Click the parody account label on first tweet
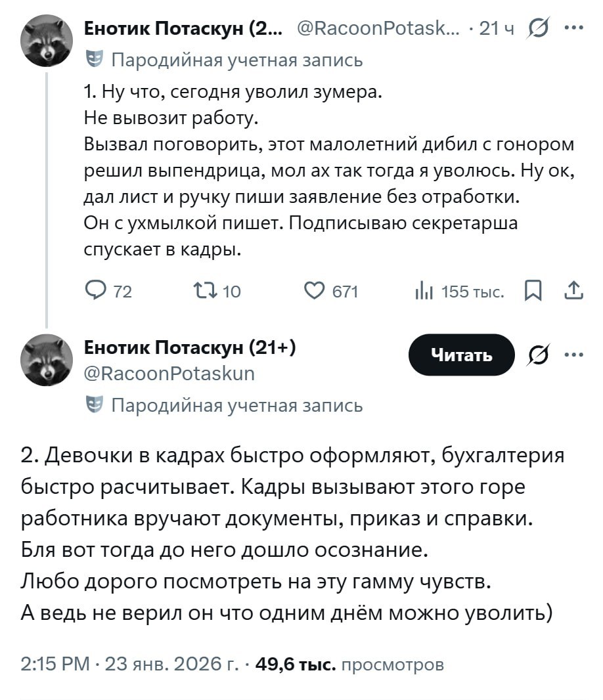This screenshot has width=603, height=700. (x=235, y=60)
